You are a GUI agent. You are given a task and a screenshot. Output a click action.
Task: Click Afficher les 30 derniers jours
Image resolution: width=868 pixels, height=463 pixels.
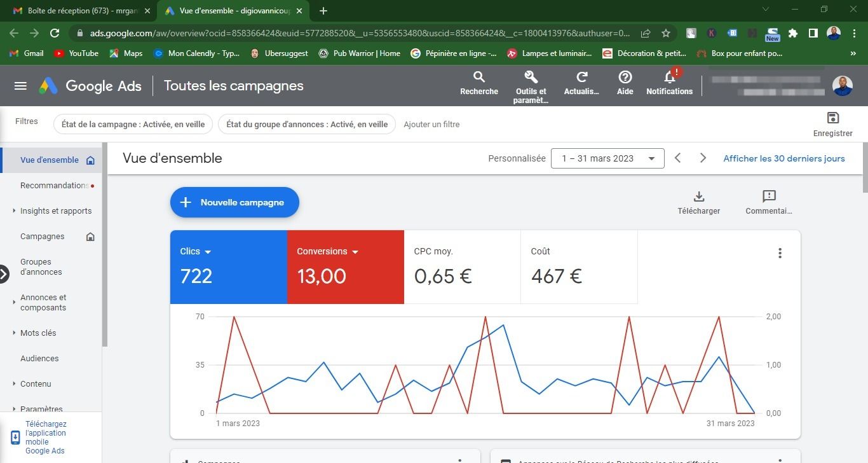784,158
